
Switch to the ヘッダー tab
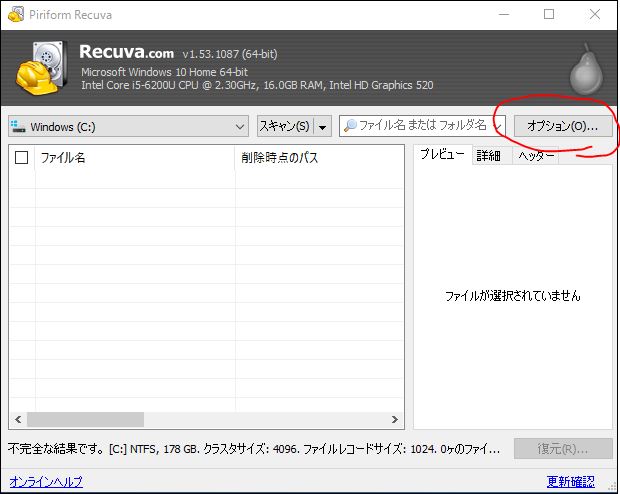pos(536,156)
